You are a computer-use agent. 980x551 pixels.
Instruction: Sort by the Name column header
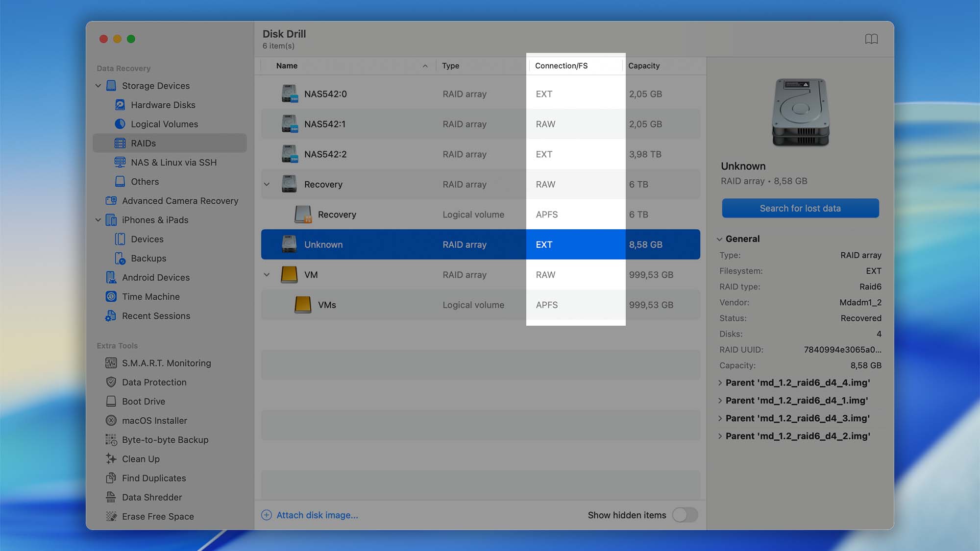tap(348, 66)
